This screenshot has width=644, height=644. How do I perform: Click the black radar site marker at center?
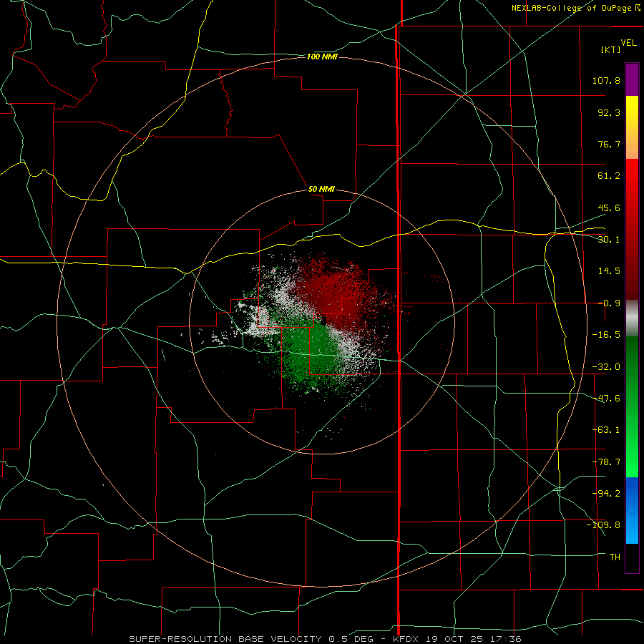point(323,321)
